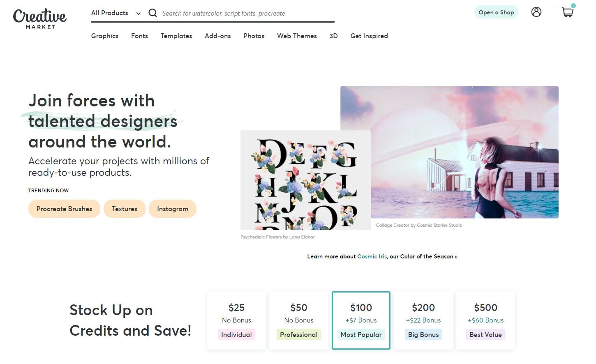596x364 pixels.
Task: Open the Web Themes category
Action: (x=297, y=36)
